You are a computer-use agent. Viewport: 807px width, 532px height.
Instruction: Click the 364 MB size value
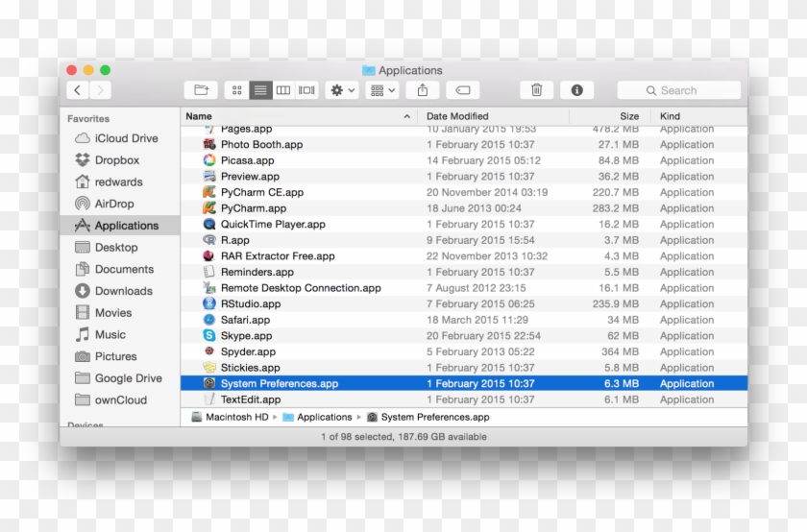621,351
